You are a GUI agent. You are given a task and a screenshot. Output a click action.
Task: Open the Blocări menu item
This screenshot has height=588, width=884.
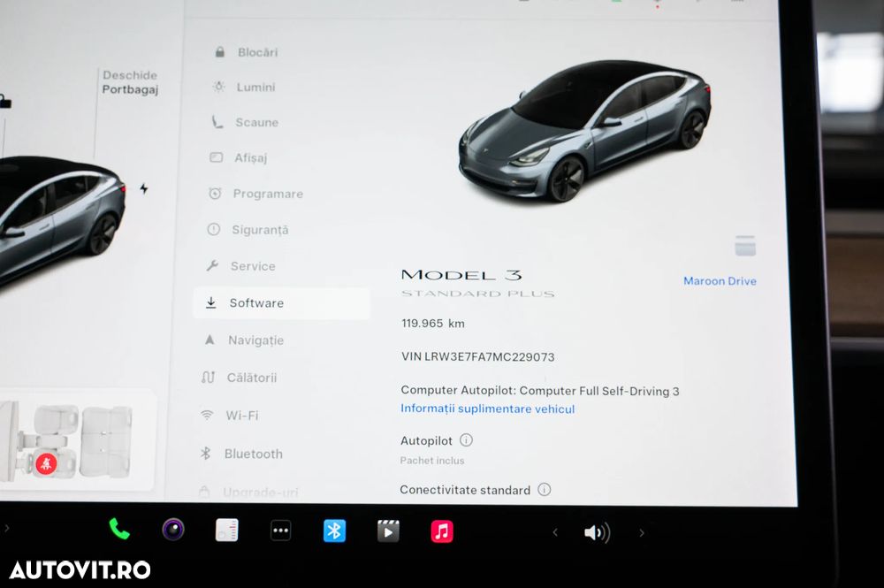[x=247, y=52]
